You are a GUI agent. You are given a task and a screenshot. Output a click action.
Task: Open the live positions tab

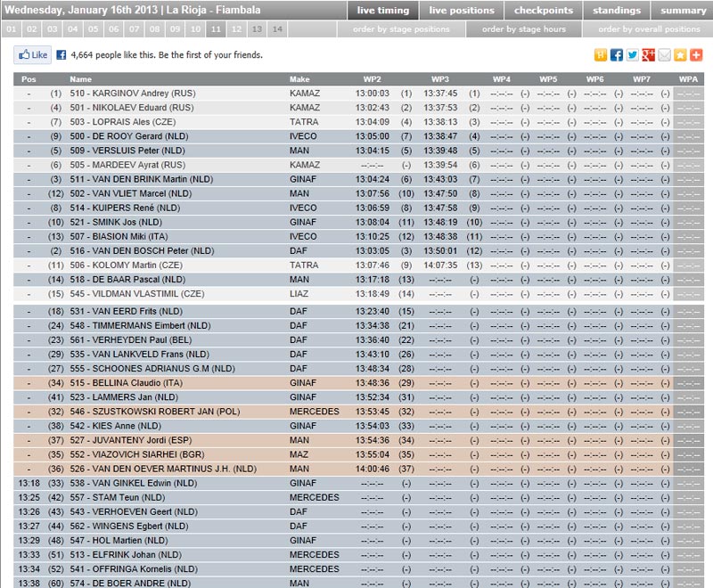coord(462,11)
